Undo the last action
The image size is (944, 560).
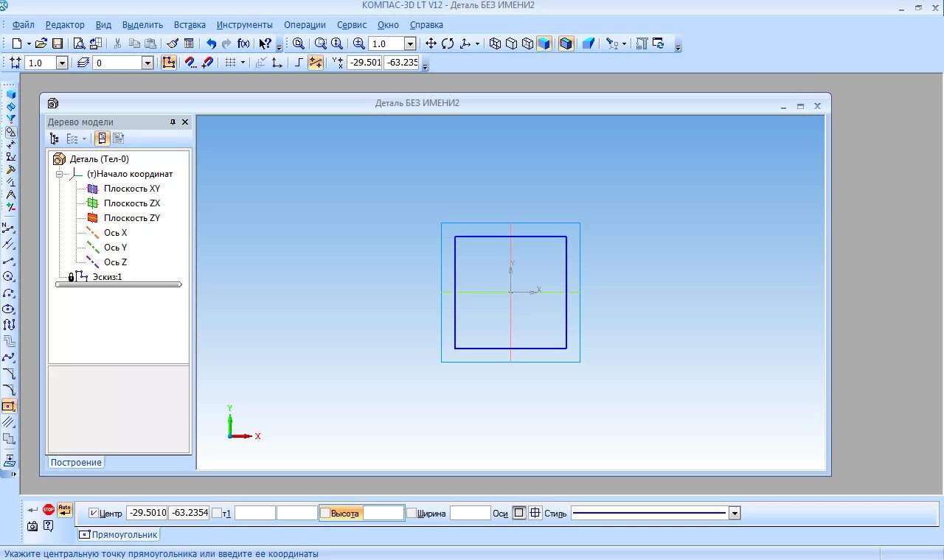coord(211,43)
